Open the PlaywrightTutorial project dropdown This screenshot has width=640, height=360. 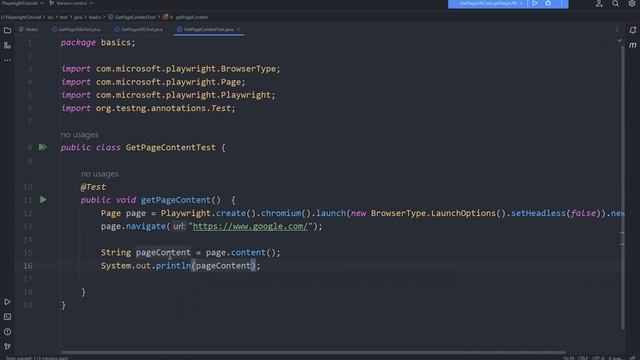pos(22,3)
